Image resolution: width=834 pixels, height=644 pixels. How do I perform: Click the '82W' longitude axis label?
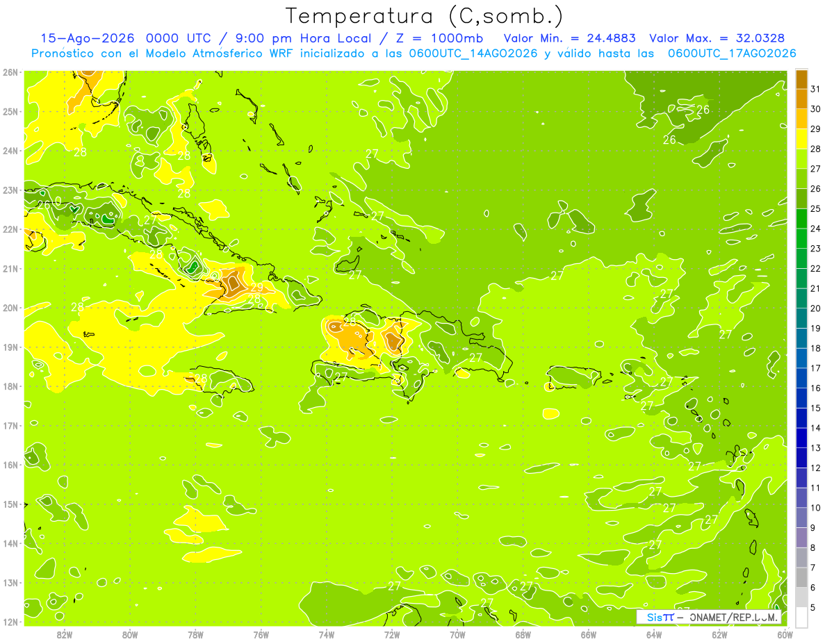tap(65, 634)
